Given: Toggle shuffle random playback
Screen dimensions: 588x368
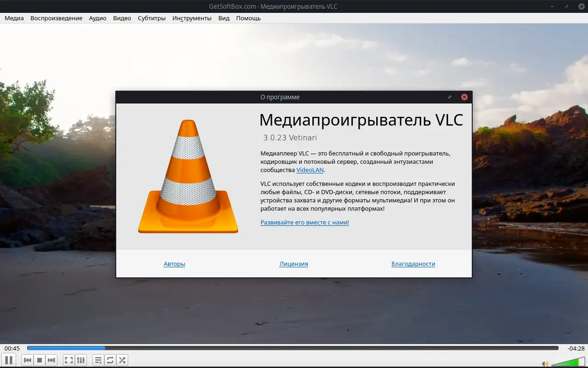Looking at the screenshot, I should (122, 360).
